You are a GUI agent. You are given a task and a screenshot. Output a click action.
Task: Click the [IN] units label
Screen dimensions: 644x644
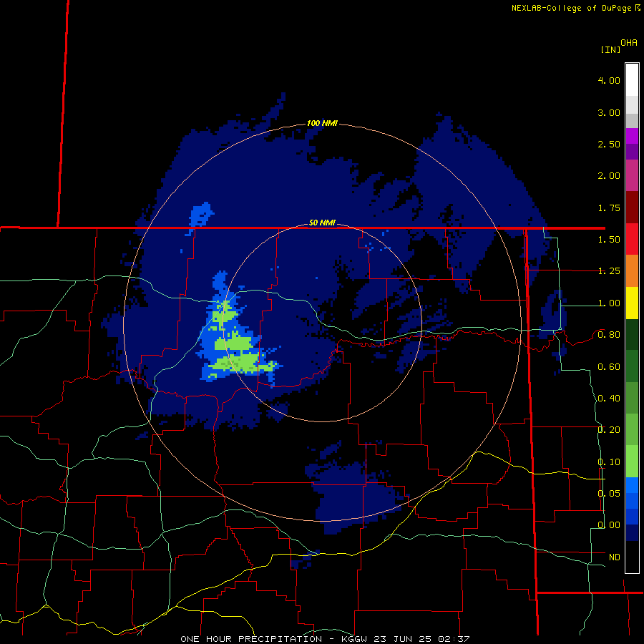point(611,49)
